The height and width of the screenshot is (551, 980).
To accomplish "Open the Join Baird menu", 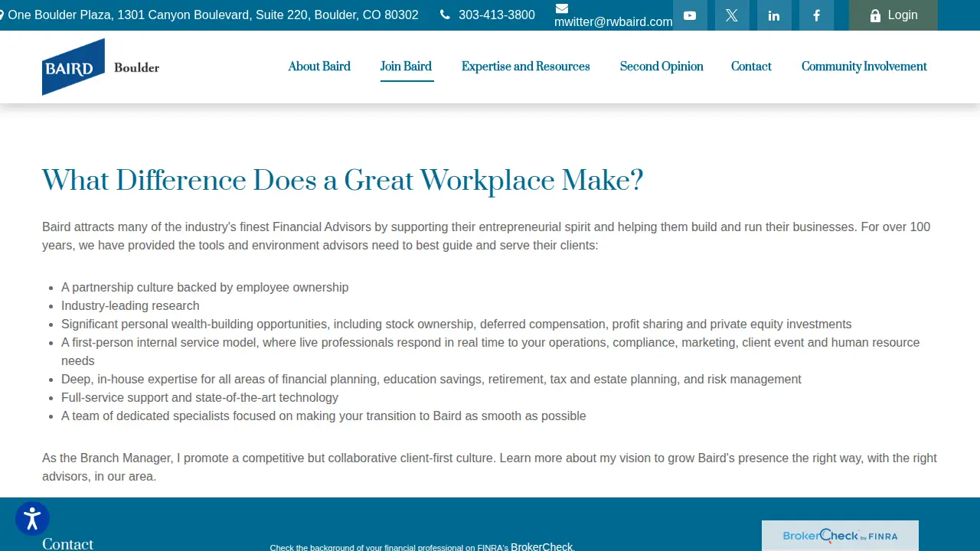I will click(406, 67).
